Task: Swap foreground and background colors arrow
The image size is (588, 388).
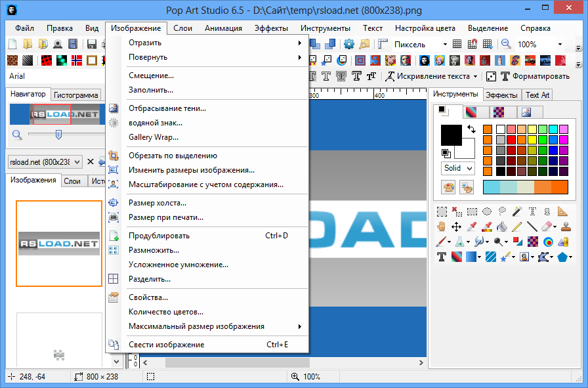Action: click(471, 129)
